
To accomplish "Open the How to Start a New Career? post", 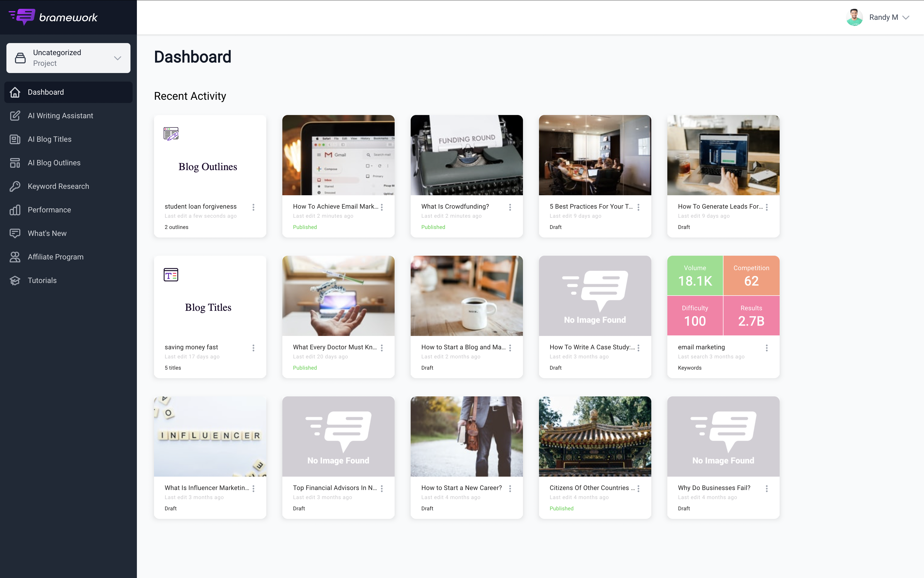I will 461,488.
